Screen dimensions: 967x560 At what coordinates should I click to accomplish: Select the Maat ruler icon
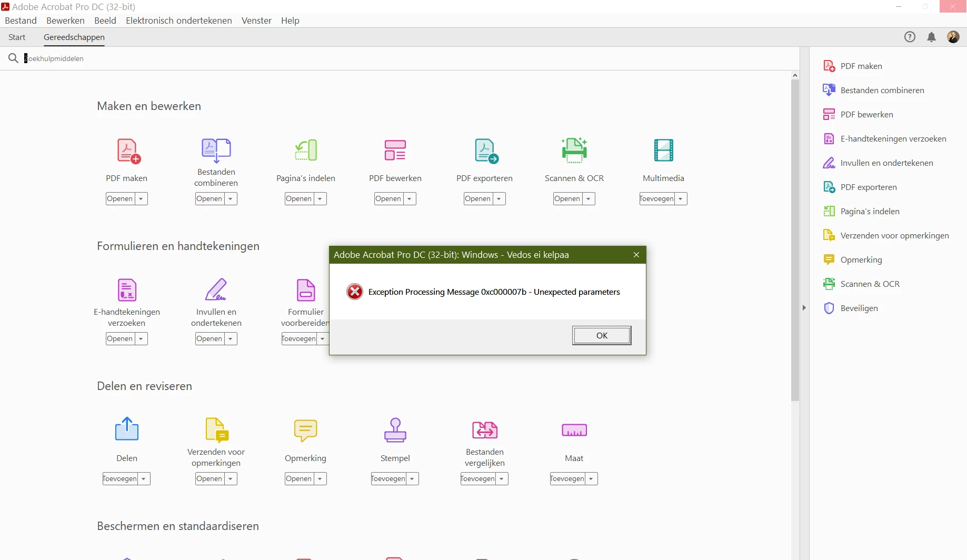[574, 430]
